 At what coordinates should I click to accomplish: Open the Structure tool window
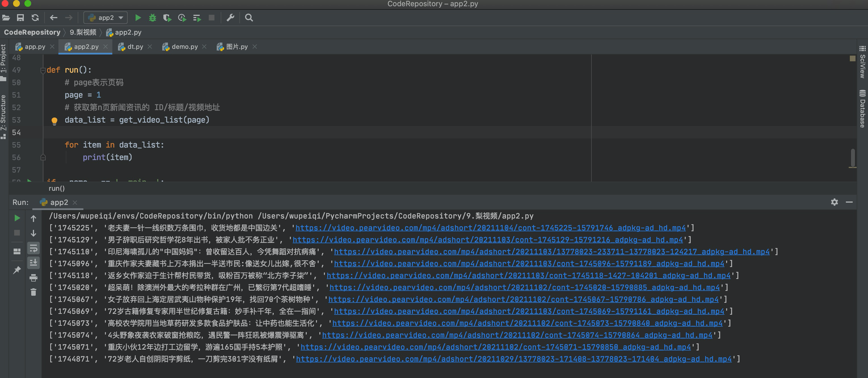coord(3,116)
